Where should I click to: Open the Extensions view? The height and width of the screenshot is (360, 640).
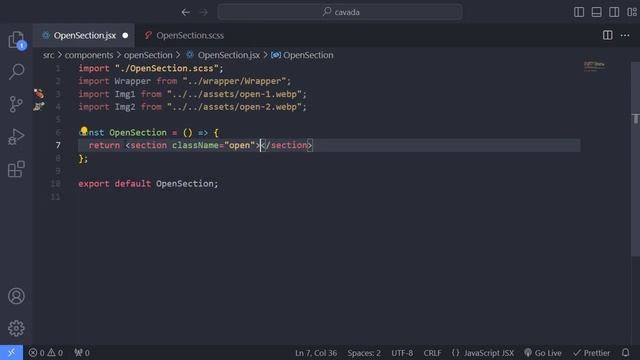(16, 169)
